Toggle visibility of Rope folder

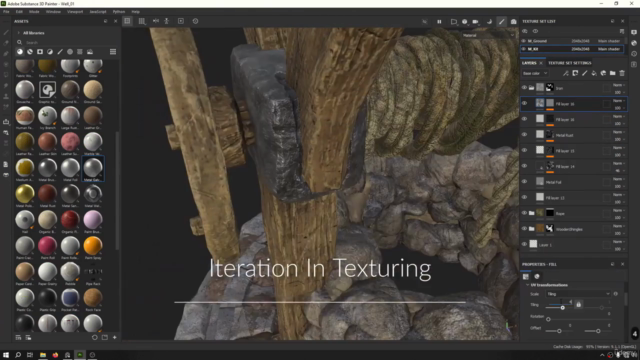pyautogui.click(x=524, y=213)
